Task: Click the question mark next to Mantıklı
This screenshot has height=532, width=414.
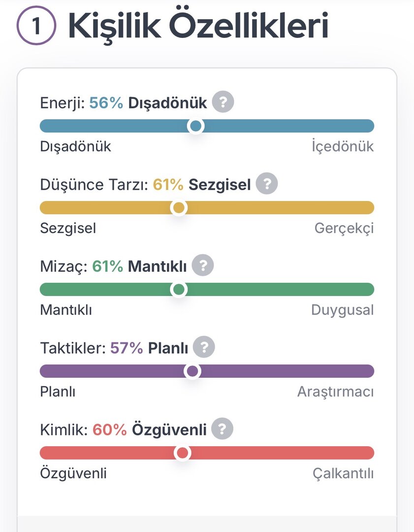Action: 202,266
